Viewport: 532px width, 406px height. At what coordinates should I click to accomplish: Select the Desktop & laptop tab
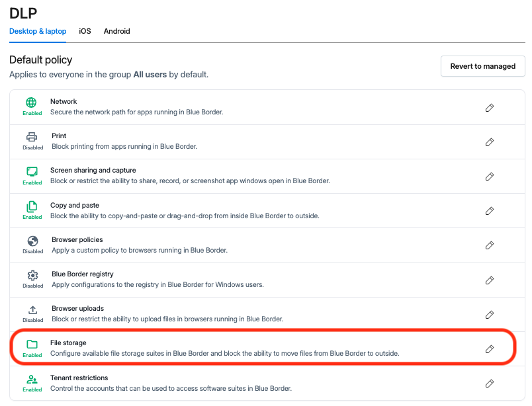click(38, 31)
